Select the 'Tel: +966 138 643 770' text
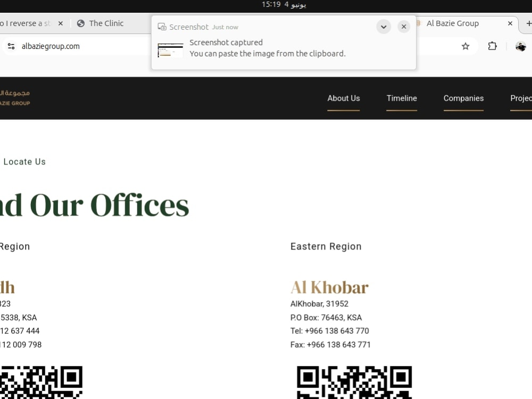532x399 pixels. 329,331
